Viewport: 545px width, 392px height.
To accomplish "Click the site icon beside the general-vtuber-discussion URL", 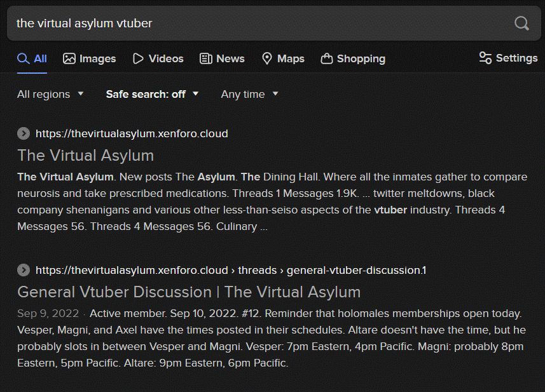I will (x=24, y=270).
